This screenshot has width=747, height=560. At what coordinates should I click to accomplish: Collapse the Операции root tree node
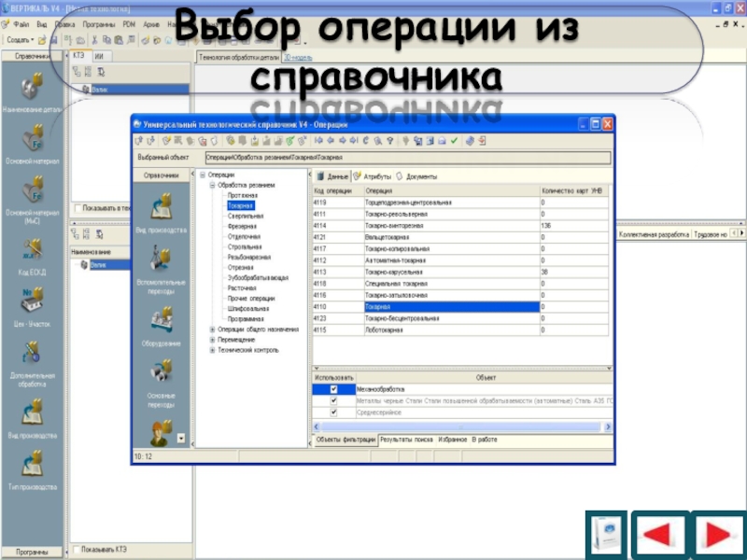(x=203, y=175)
